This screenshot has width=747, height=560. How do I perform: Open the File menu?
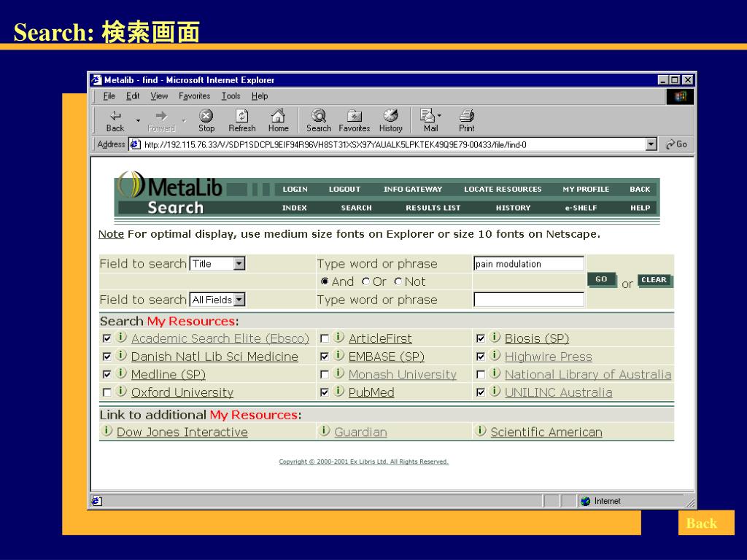click(x=109, y=96)
